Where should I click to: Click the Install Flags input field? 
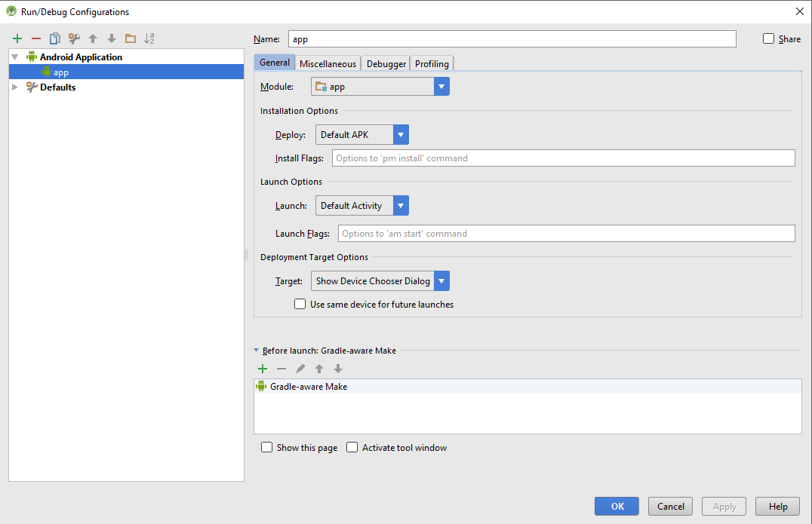point(563,158)
